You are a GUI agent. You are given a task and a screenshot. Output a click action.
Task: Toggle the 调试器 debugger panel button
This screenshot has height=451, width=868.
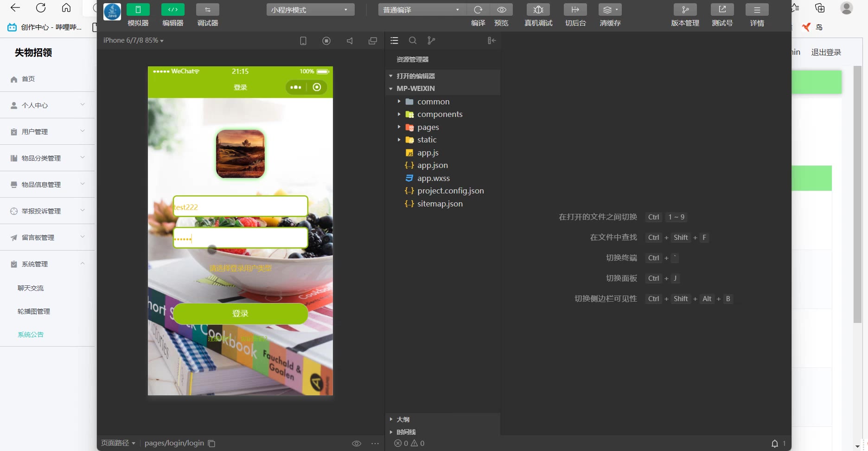pos(208,10)
